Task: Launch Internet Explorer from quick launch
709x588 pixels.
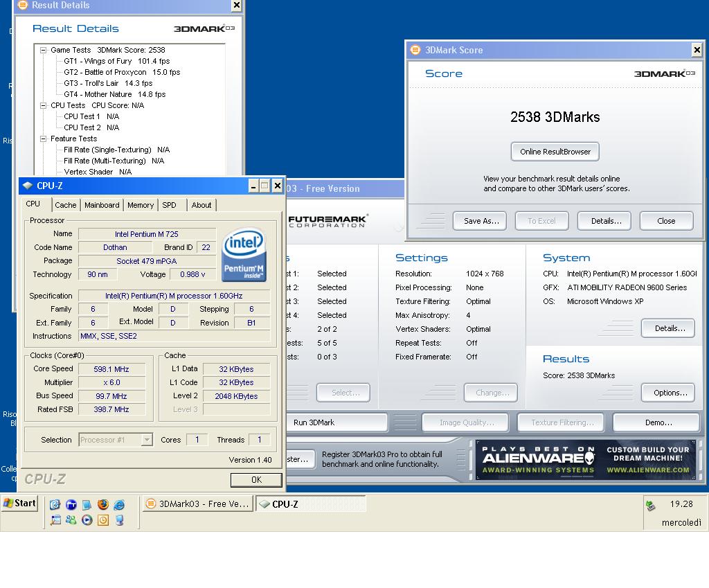Action: [x=119, y=504]
